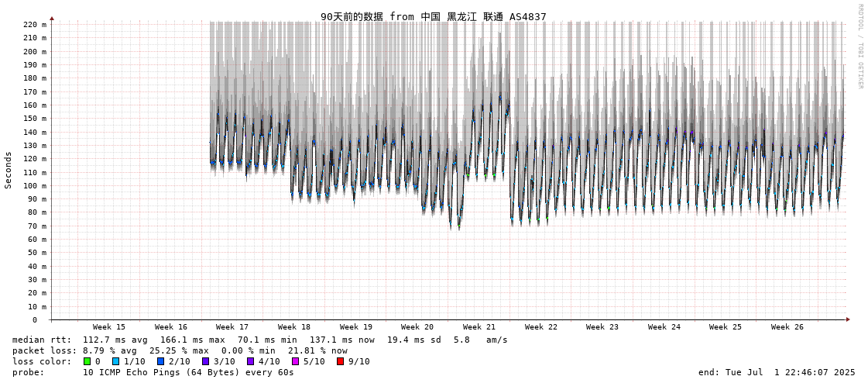Screen dimensions: 868x383
Task: Click the 70.1 ms min value
Action: click(267, 340)
